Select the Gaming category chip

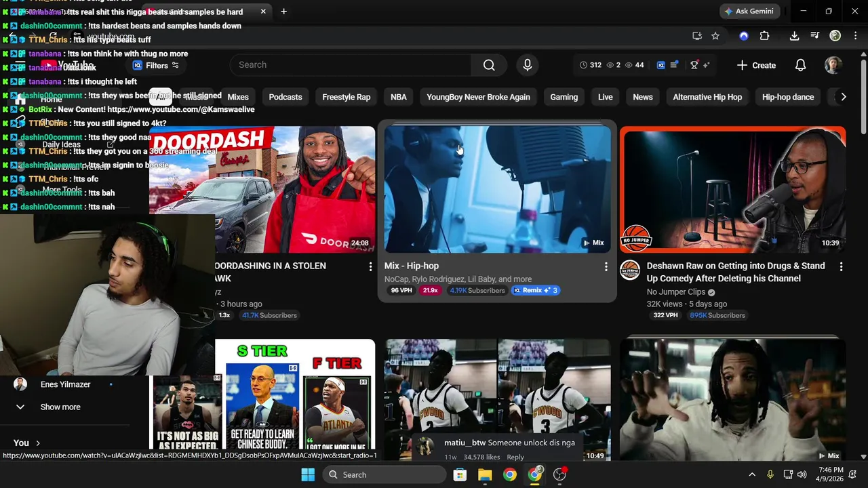[x=564, y=97]
